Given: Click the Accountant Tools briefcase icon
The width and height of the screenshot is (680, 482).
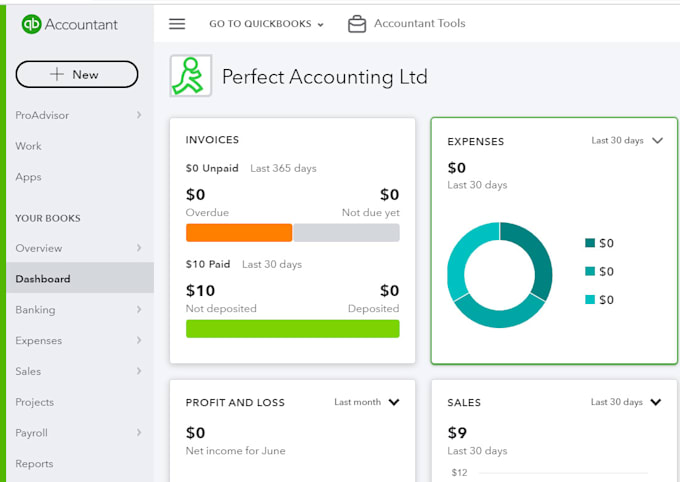Looking at the screenshot, I should tap(357, 24).
